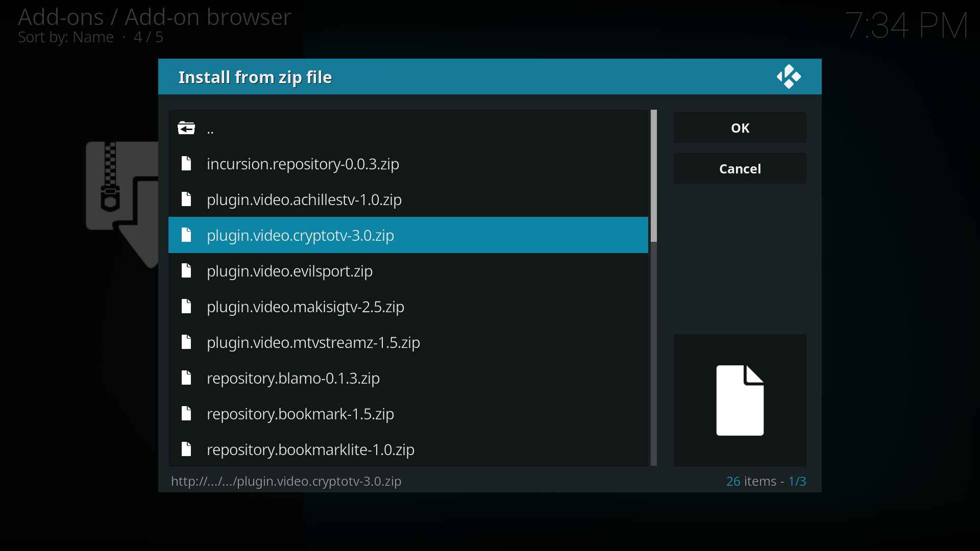Select plugin.video.evilsport.zip file

pos(289,270)
